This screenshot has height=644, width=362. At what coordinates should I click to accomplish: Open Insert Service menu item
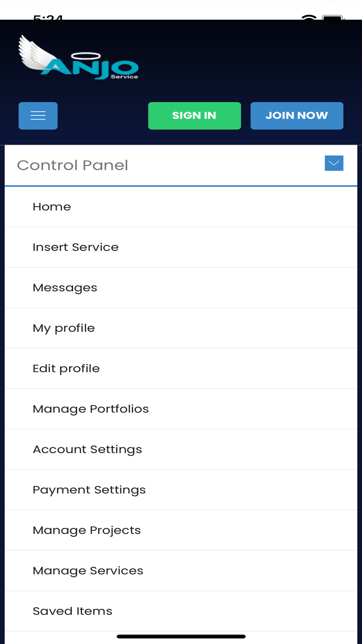coord(181,247)
